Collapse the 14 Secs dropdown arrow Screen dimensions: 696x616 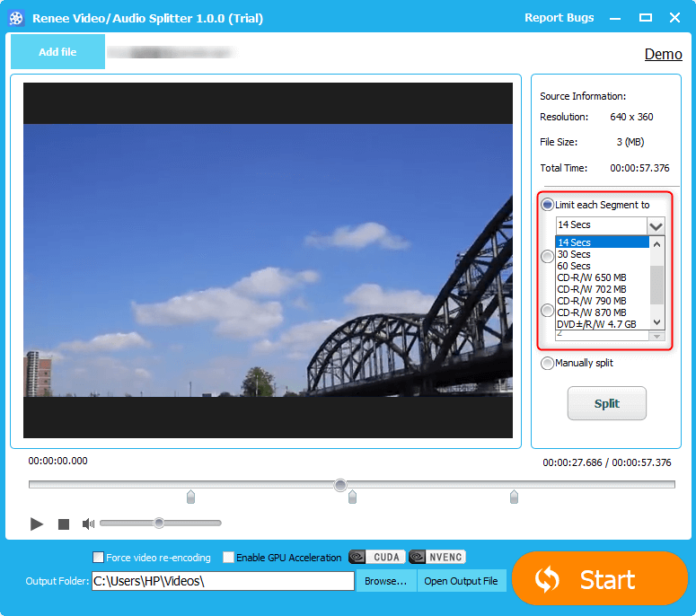coord(656,226)
